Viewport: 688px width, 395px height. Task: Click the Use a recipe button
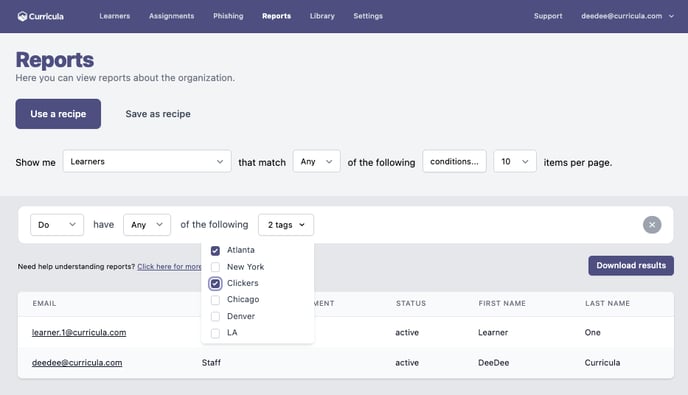tap(58, 114)
